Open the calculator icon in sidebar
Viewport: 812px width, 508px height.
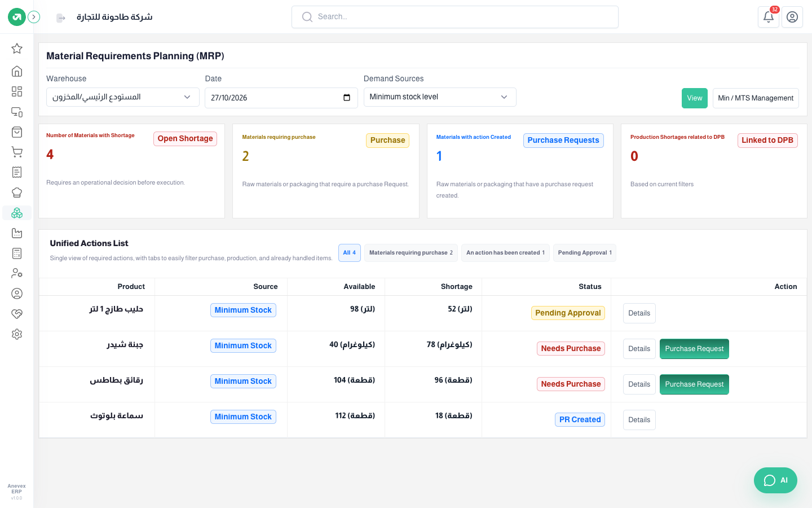coord(17,253)
